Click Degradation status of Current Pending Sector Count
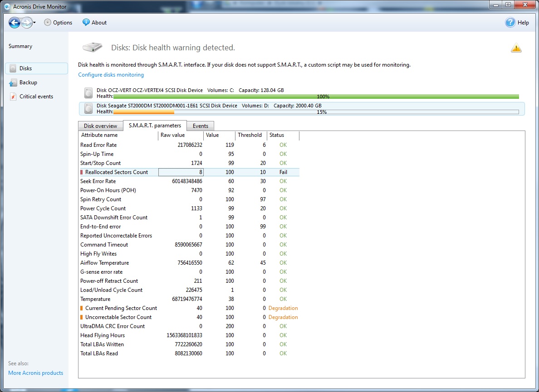 point(283,308)
